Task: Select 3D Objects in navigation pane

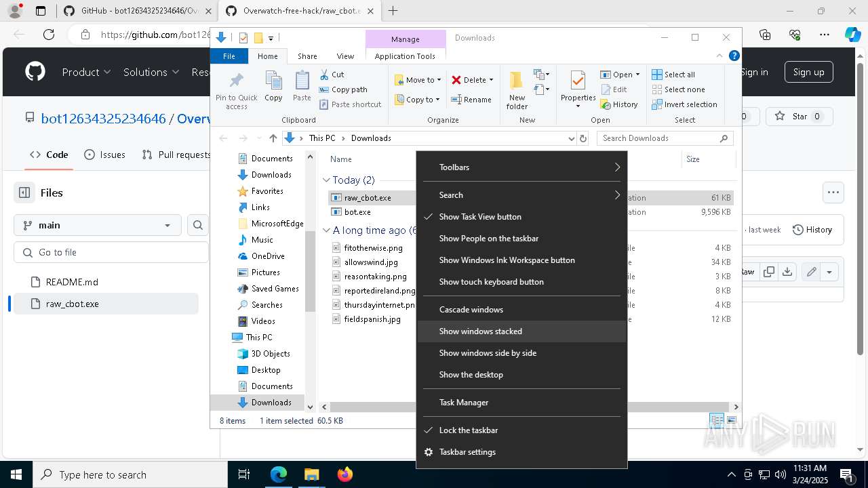Action: click(271, 354)
